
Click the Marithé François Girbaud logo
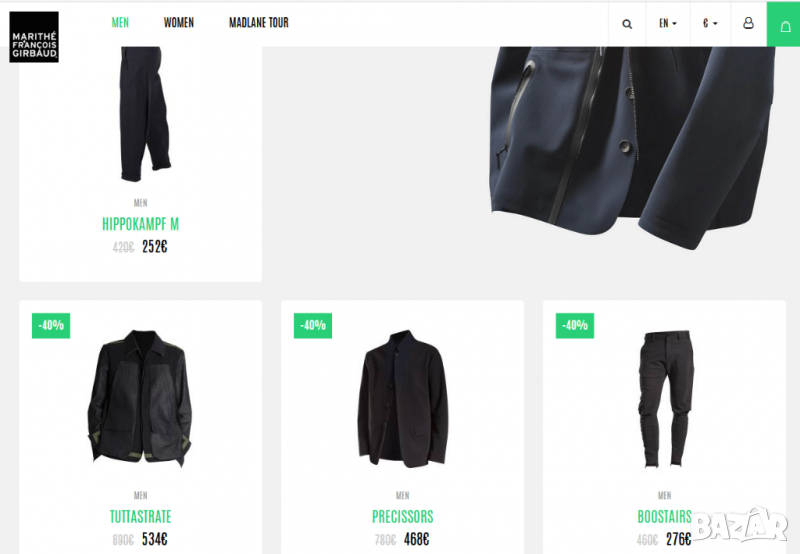[x=34, y=37]
